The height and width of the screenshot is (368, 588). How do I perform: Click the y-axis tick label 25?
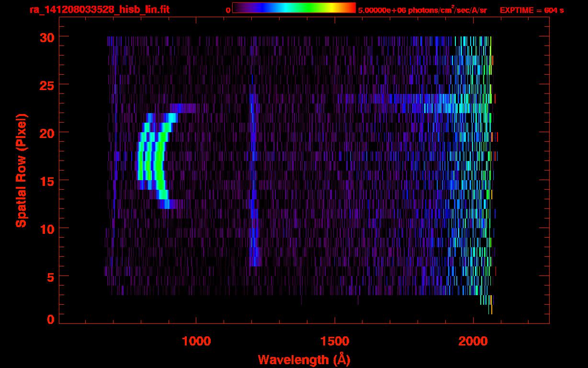click(x=47, y=85)
